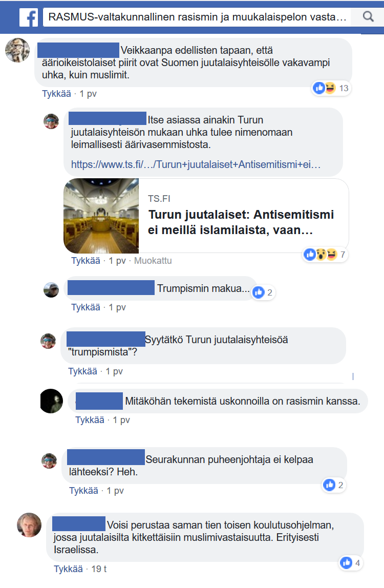This screenshot has width=384, height=588.
Task: Click the Facebook logo icon
Action: pyautogui.click(x=29, y=17)
